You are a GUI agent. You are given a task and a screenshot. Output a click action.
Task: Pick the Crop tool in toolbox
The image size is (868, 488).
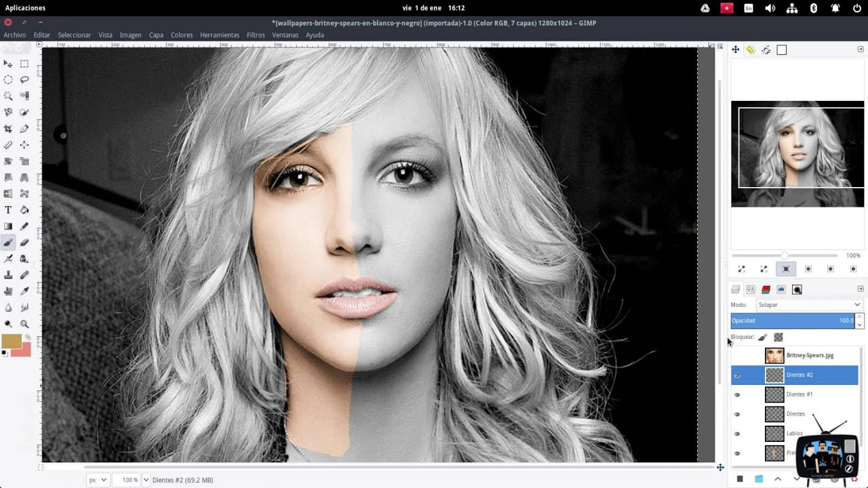[x=8, y=129]
